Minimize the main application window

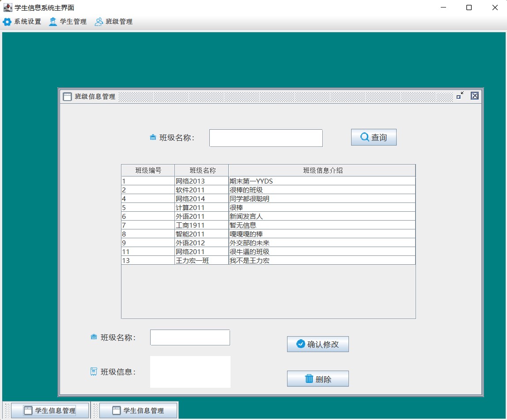coord(443,7)
